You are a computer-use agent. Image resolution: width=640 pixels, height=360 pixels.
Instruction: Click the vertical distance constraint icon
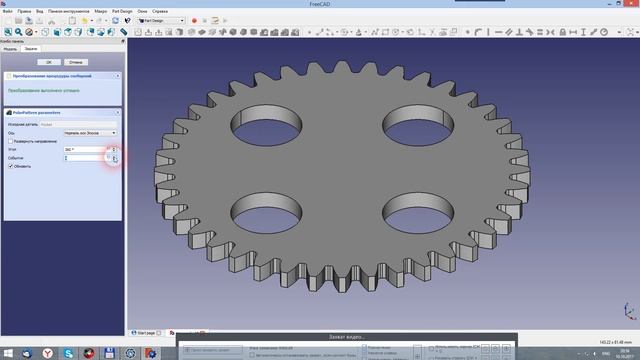pyautogui.click(x=583, y=32)
